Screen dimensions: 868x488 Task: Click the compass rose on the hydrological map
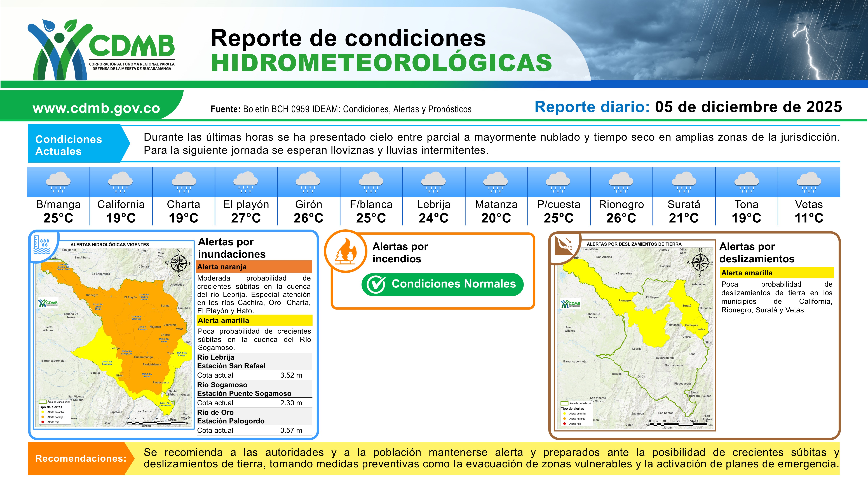pos(179,263)
